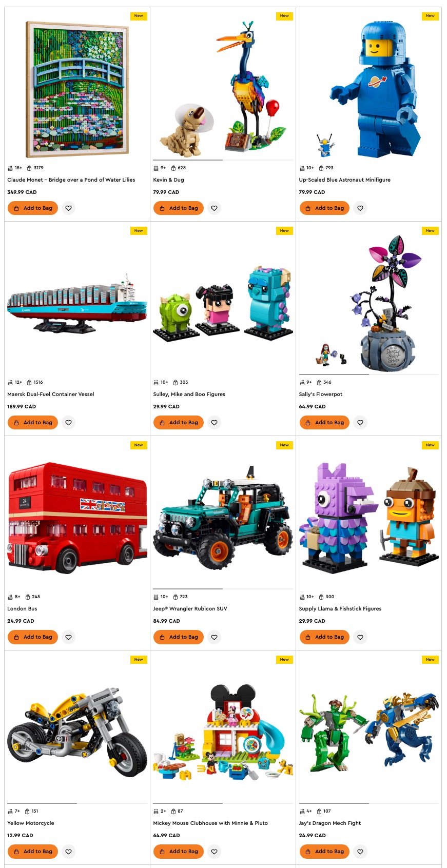Screen dimensions: 447x868
Task: Wishlist the Up-Scaled Blue Astronaut Minifigure
Action: (360, 208)
